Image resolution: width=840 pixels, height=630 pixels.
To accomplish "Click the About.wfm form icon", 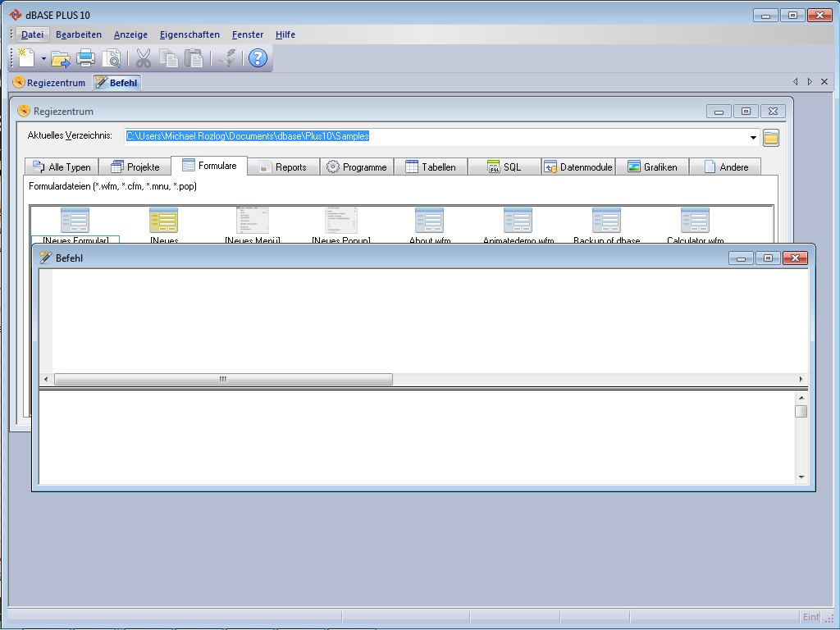I will (x=430, y=221).
